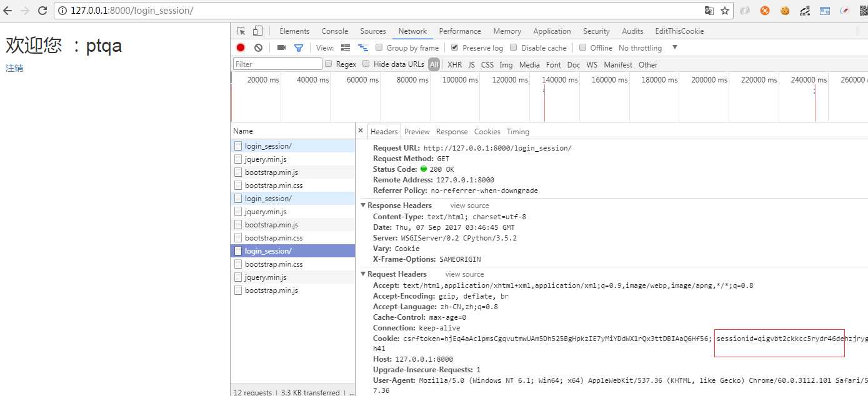This screenshot has width=868, height=396.
Task: Reload the page with the refresh icon
Action: click(x=42, y=11)
